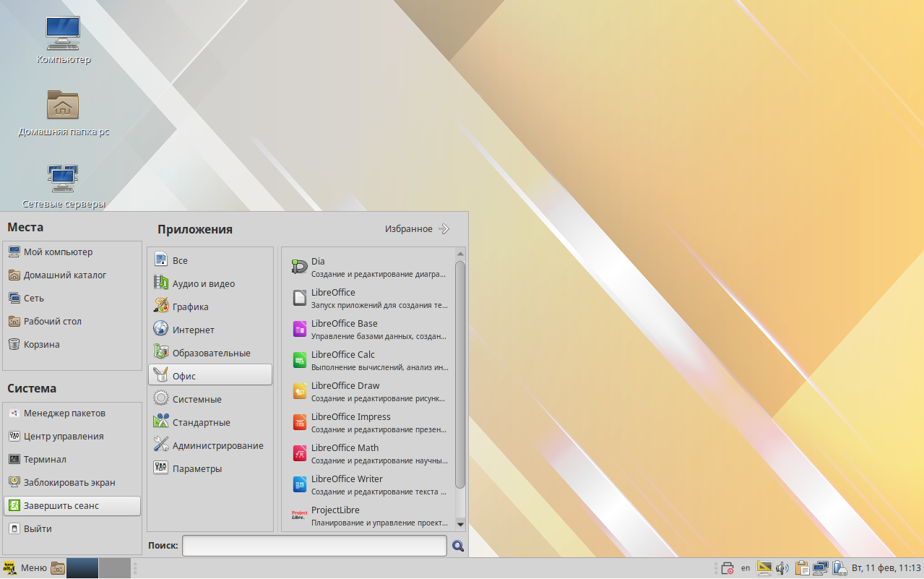This screenshot has width=924, height=579.
Task: Start LibreOffice Draw
Action: click(x=370, y=391)
